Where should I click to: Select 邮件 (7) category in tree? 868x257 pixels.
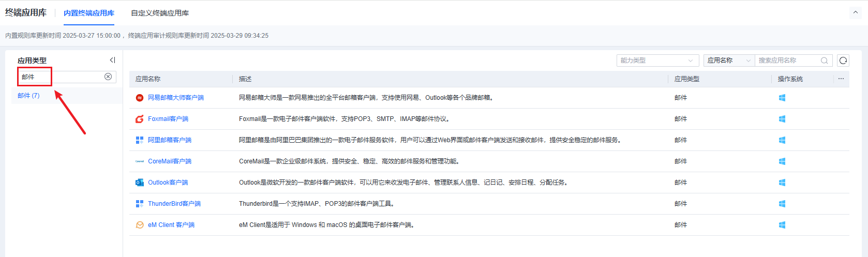(x=28, y=96)
